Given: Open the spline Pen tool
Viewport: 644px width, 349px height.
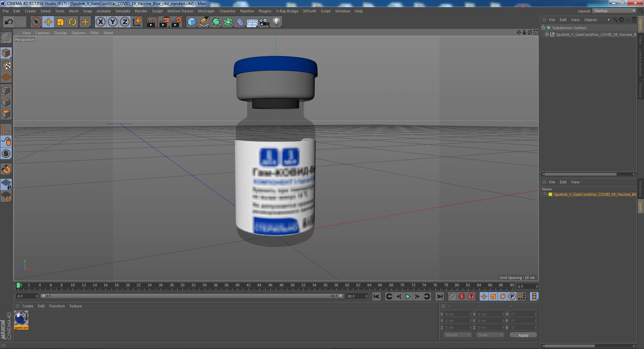Looking at the screenshot, I should 204,22.
